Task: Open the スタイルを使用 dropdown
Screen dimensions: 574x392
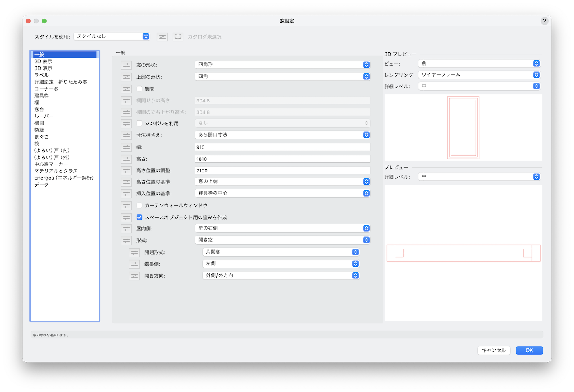Action: click(112, 36)
